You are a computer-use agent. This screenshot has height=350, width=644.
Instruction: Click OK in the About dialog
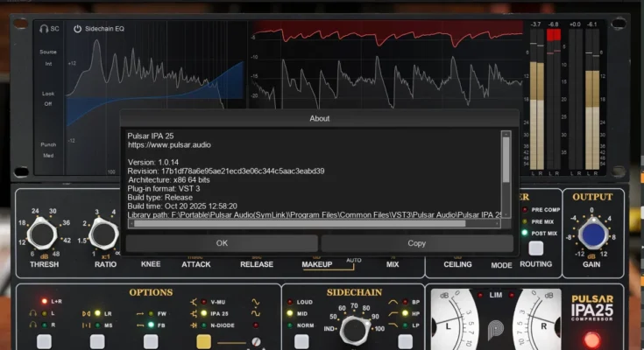pyautogui.click(x=221, y=242)
